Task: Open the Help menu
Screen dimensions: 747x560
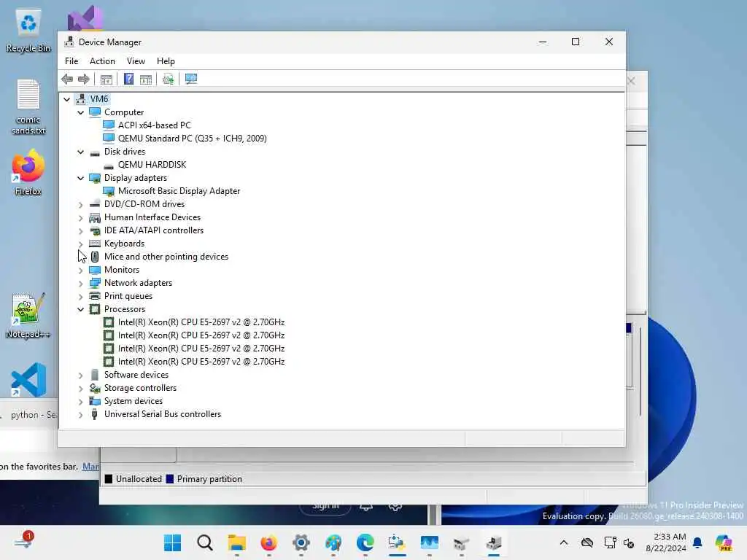Action: click(166, 61)
